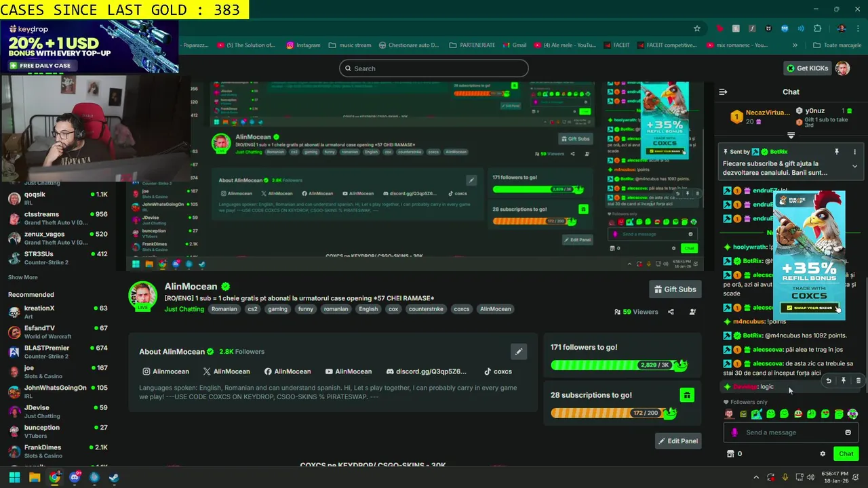Open the EsfandTV recommended channel

58,332
